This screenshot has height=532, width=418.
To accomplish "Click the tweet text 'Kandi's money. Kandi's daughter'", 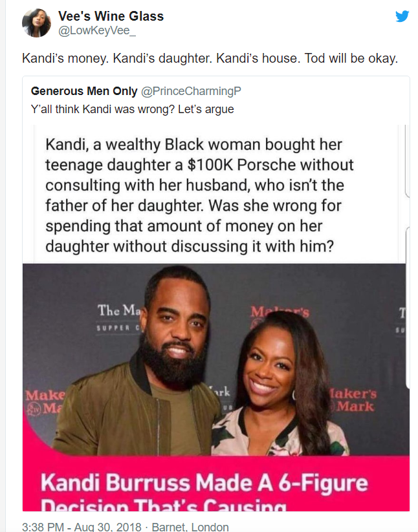I will (x=210, y=58).
